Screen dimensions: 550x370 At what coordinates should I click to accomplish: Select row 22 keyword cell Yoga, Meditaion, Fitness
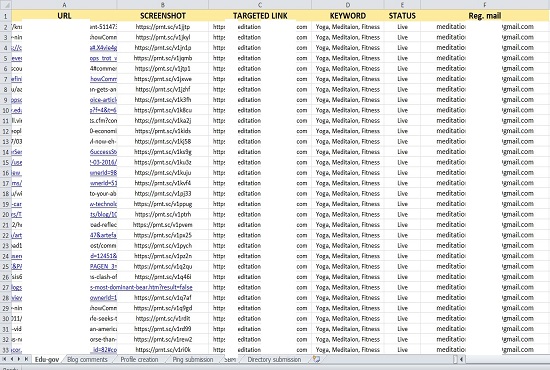click(348, 235)
